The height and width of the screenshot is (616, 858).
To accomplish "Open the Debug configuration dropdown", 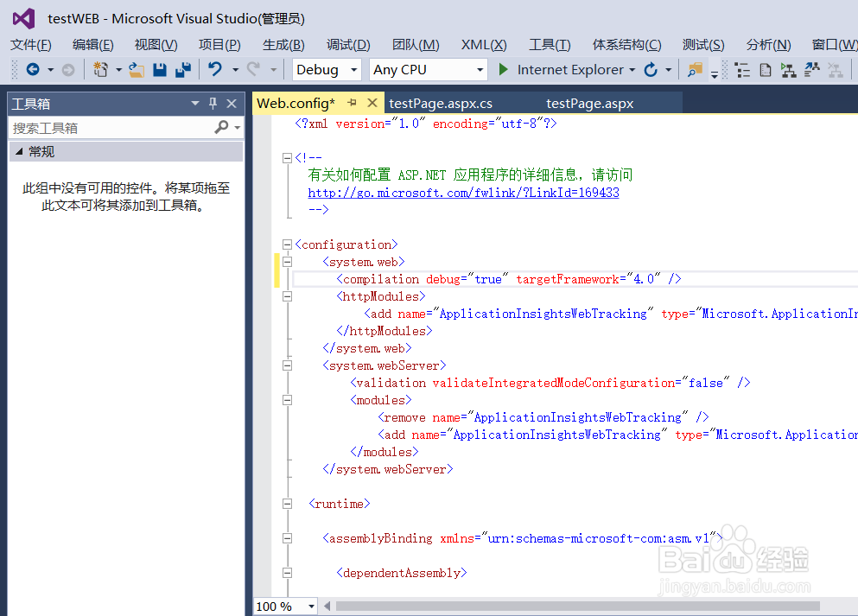I will click(354, 70).
